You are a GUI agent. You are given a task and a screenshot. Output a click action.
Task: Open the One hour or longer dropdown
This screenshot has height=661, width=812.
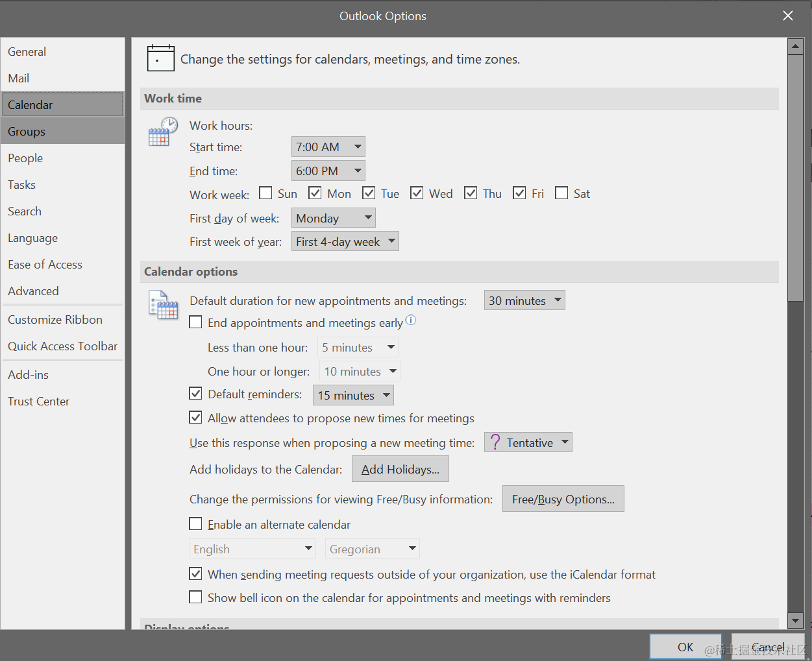pos(360,371)
